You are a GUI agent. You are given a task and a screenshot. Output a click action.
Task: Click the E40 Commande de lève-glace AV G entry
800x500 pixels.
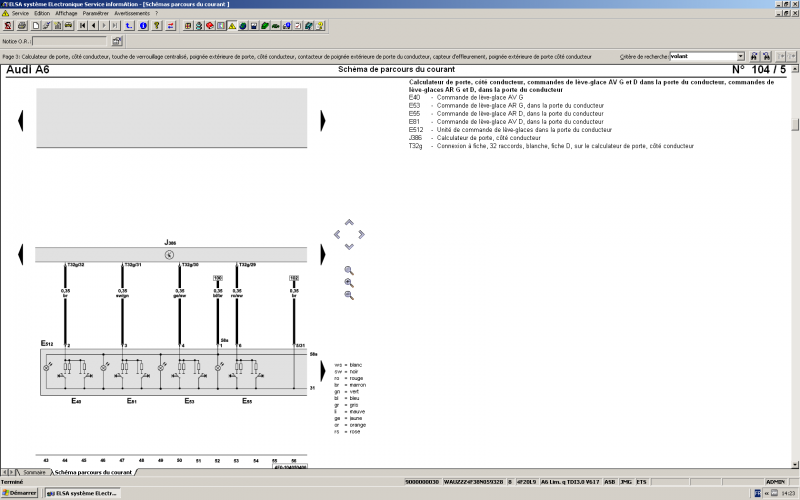pos(466,97)
